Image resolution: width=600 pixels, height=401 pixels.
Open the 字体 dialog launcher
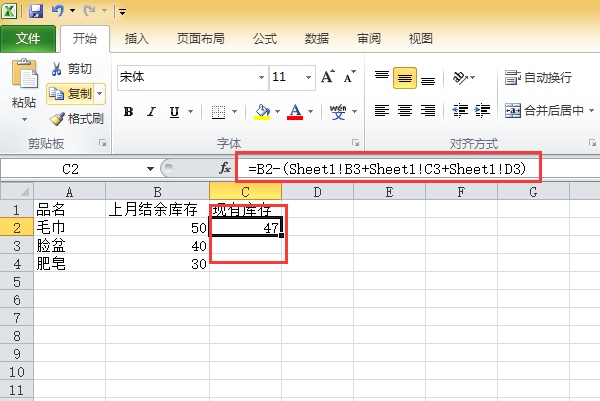click(x=355, y=143)
